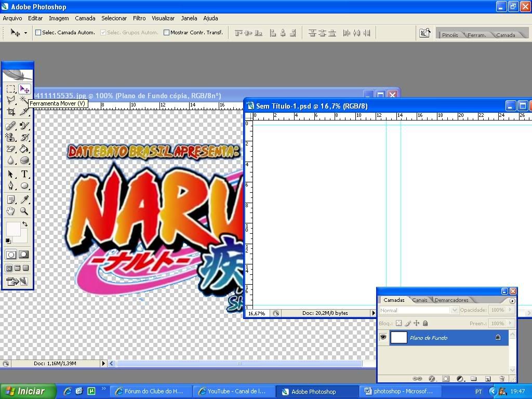Switch to the Canais tab
This screenshot has width=532, height=399.
point(420,300)
